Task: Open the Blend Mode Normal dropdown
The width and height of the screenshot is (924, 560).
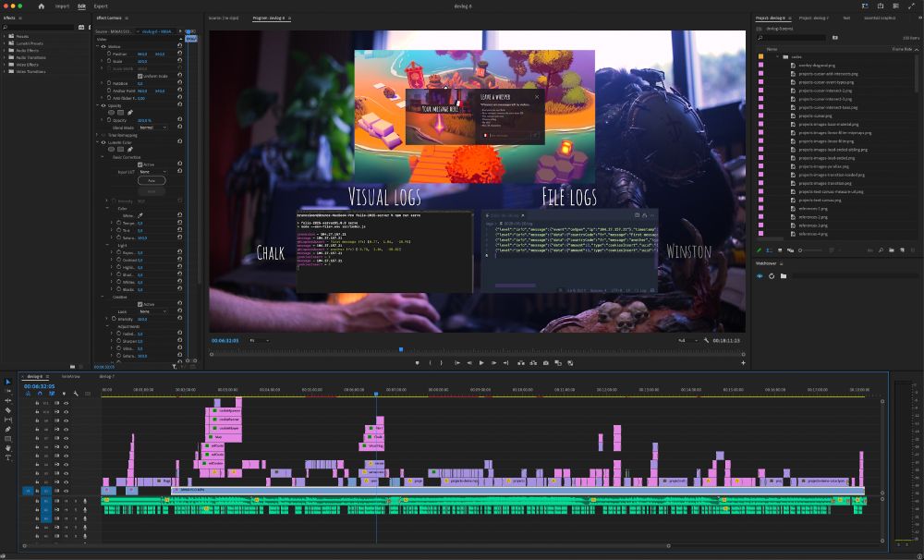Action: 153,128
